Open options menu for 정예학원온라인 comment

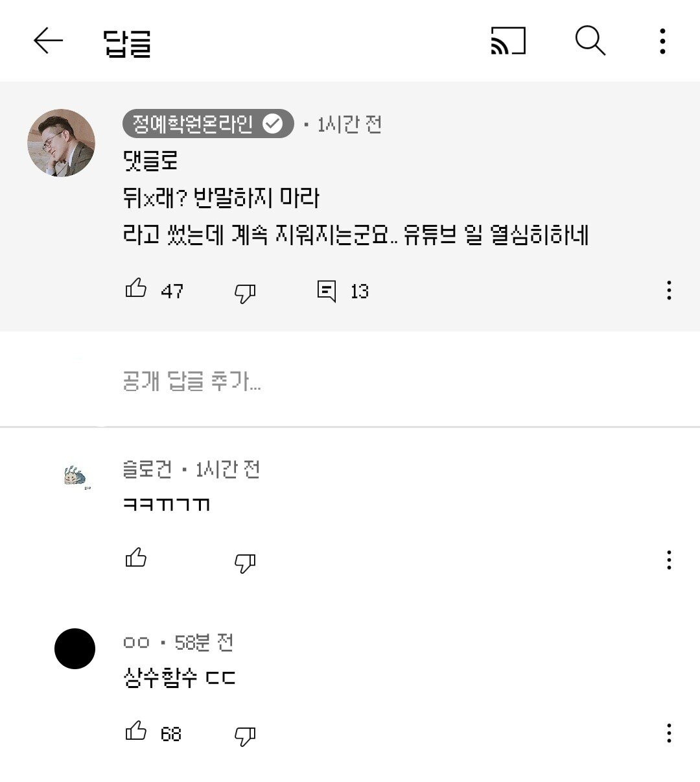669,290
